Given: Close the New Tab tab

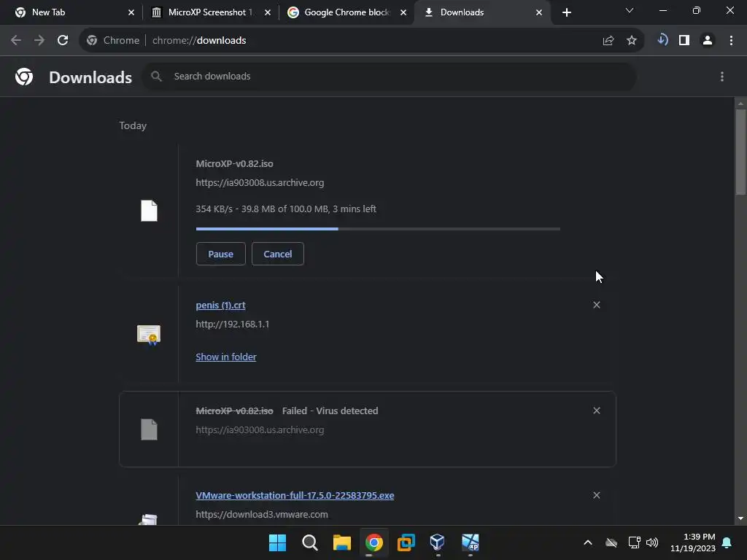Looking at the screenshot, I should [131, 12].
